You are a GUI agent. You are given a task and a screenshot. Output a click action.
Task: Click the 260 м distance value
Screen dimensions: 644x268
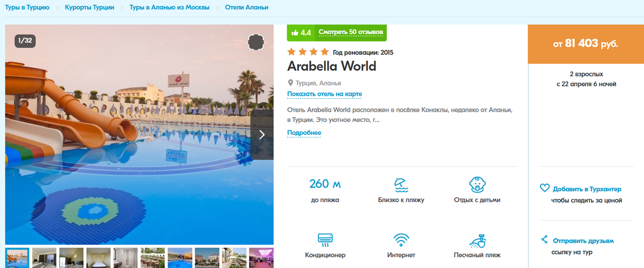tap(325, 184)
